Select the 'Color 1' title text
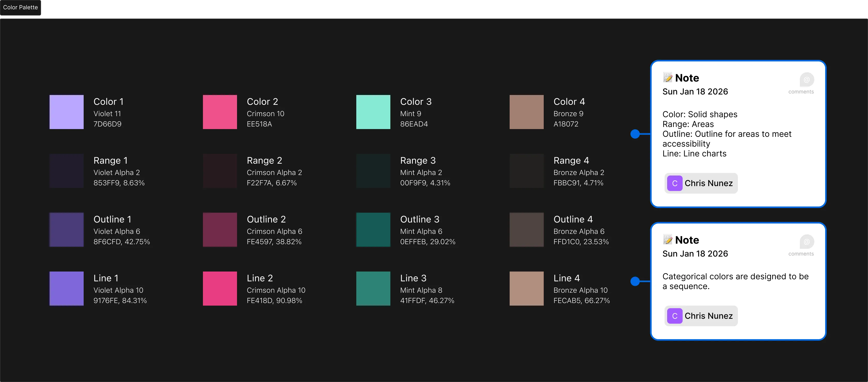868x382 pixels. 108,101
